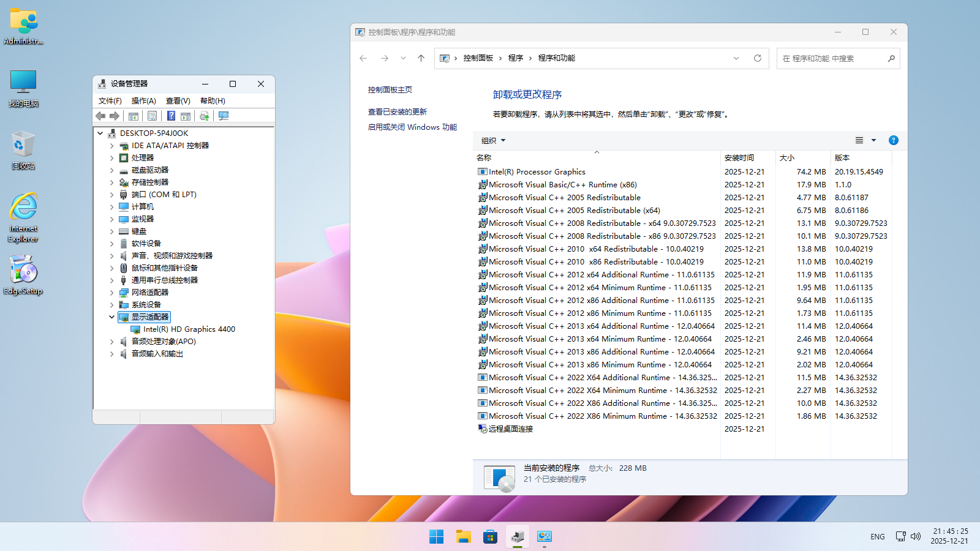Click the Scan for hardware changes icon

click(x=224, y=116)
